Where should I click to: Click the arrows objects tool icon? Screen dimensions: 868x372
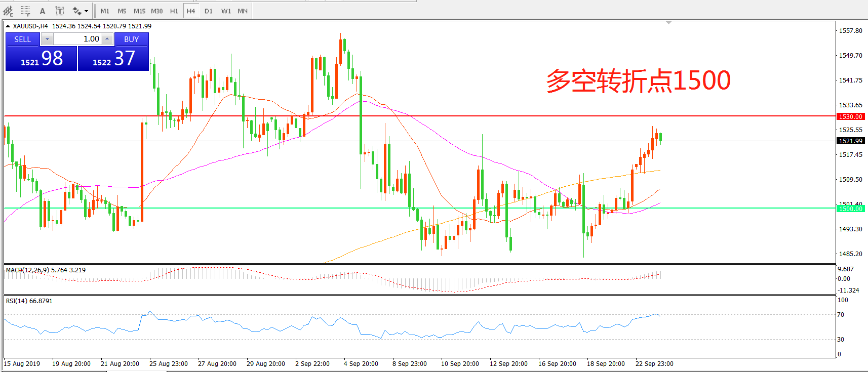point(77,11)
